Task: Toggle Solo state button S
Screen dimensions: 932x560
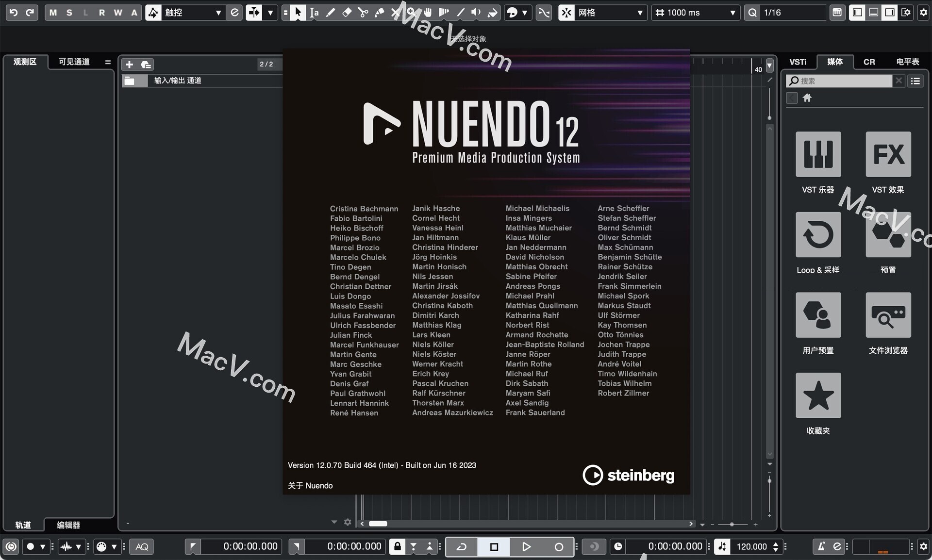Action: [x=69, y=13]
